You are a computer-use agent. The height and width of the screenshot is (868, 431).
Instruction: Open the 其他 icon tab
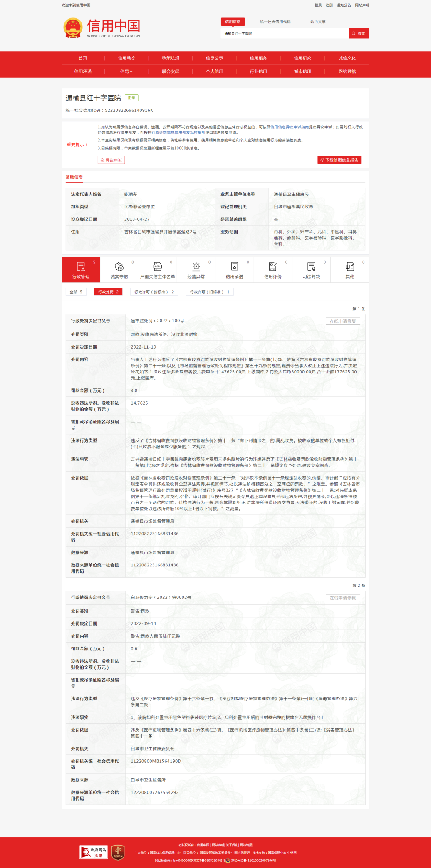coord(350,270)
